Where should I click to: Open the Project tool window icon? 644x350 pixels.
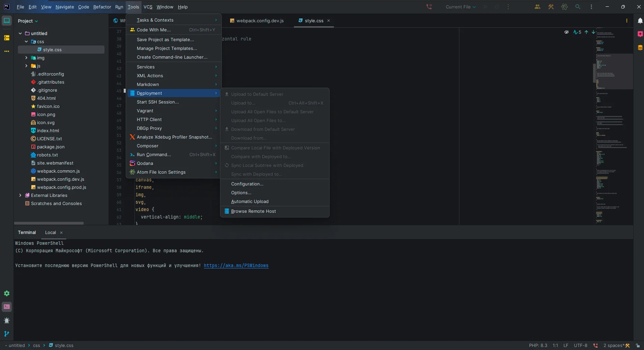click(x=7, y=21)
